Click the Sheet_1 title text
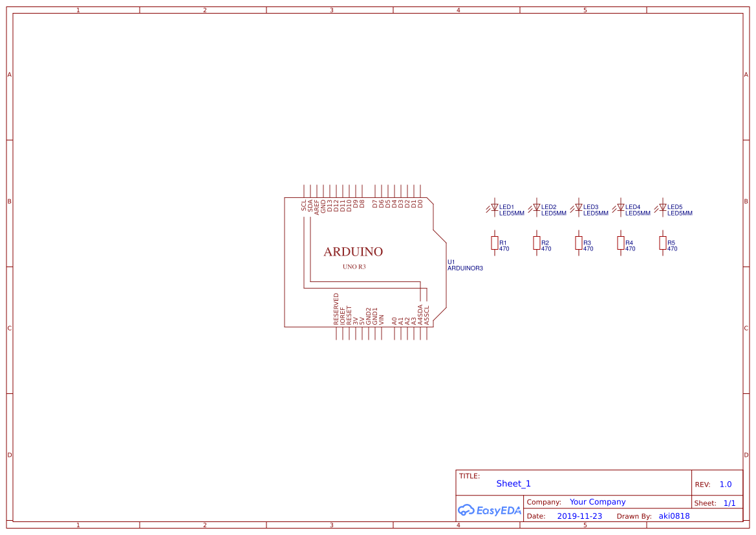Screen dimensions: 756x535 pyautogui.click(x=513, y=483)
